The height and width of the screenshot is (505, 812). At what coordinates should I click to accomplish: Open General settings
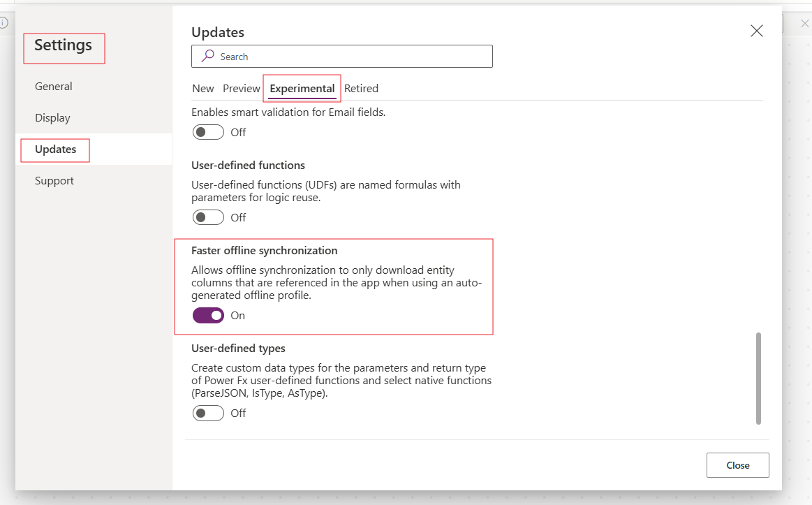[x=53, y=86]
